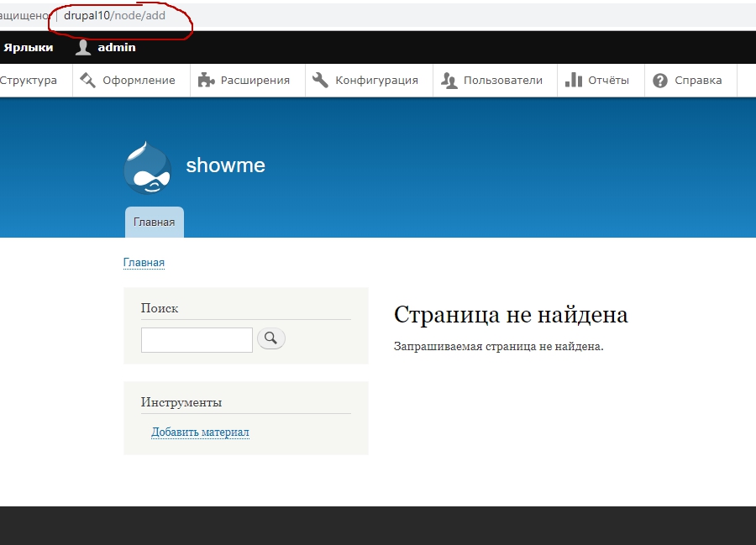
Task: Open the Пользователи users menu
Action: click(x=503, y=81)
